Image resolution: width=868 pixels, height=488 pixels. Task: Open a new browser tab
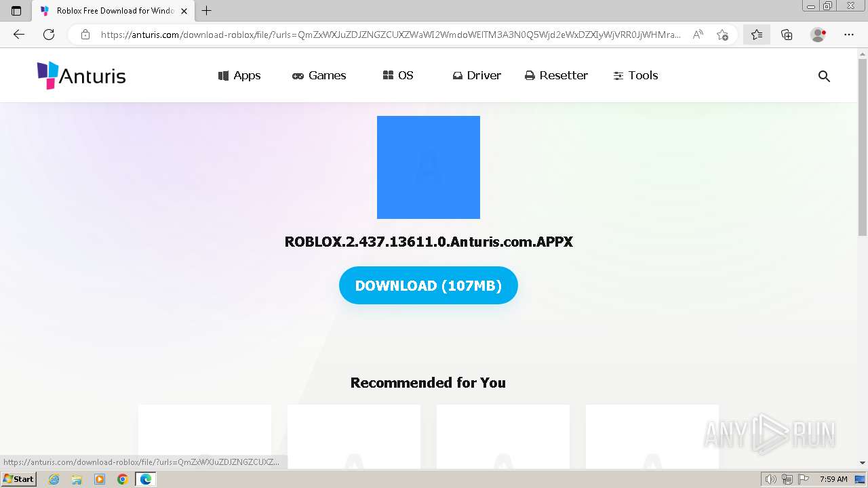pyautogui.click(x=207, y=11)
